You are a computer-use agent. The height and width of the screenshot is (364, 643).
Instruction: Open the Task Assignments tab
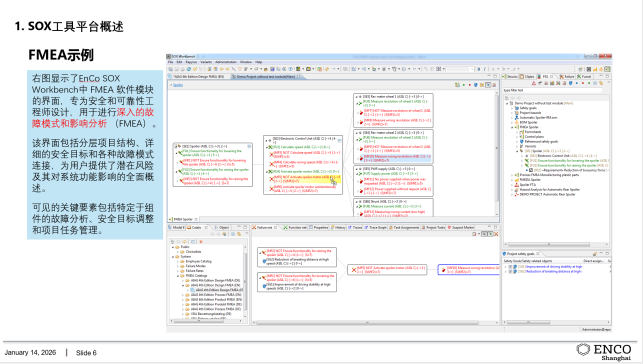click(x=404, y=227)
